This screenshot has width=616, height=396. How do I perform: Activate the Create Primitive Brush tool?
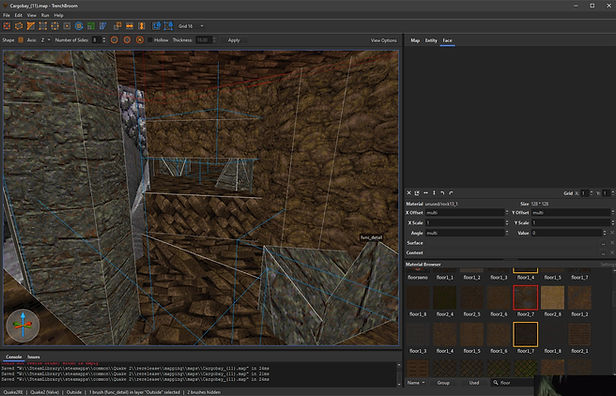point(19,26)
